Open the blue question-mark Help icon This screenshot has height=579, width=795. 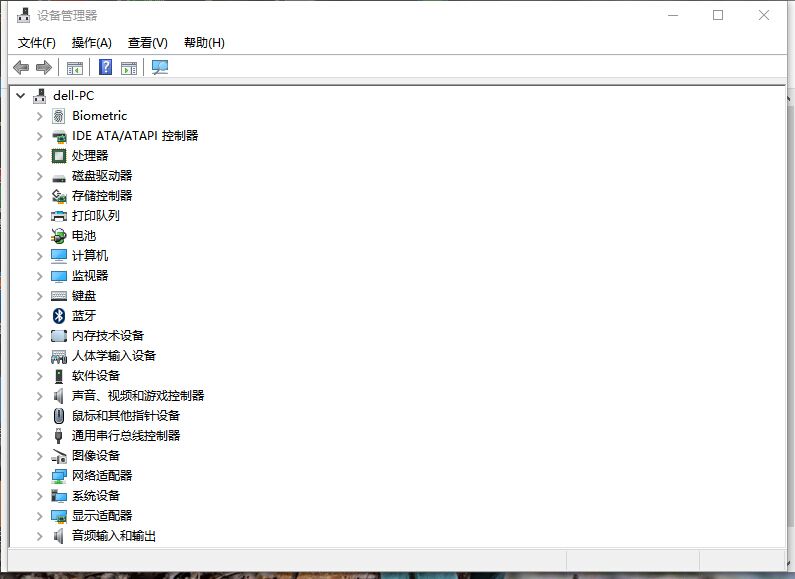coord(105,67)
